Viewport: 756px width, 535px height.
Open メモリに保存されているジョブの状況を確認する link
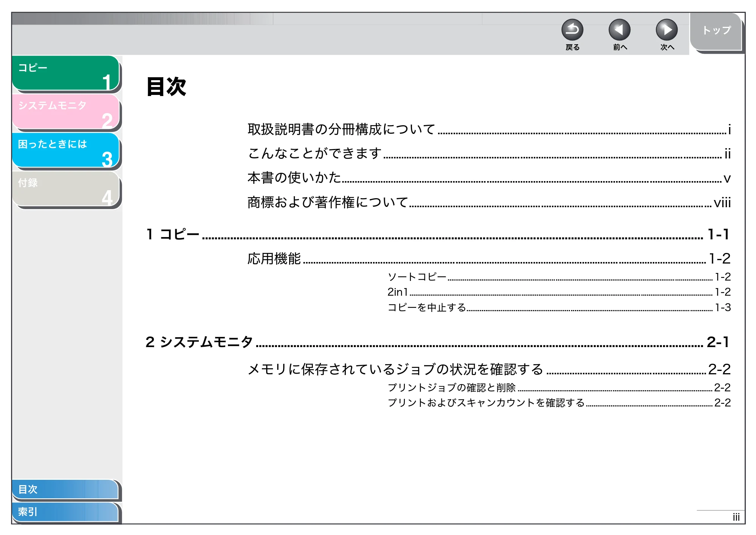(489, 369)
